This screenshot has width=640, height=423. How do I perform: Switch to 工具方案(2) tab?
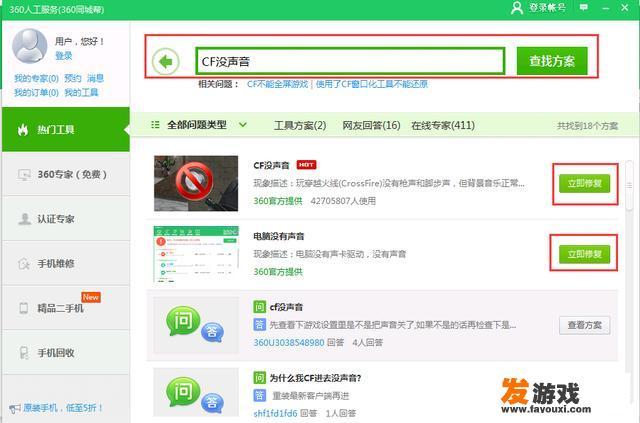[x=300, y=125]
